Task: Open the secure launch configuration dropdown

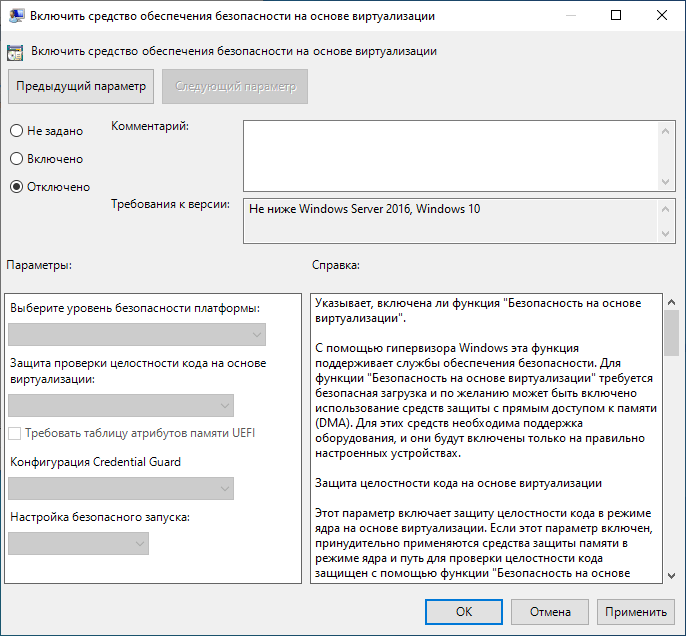Action: (x=78, y=543)
